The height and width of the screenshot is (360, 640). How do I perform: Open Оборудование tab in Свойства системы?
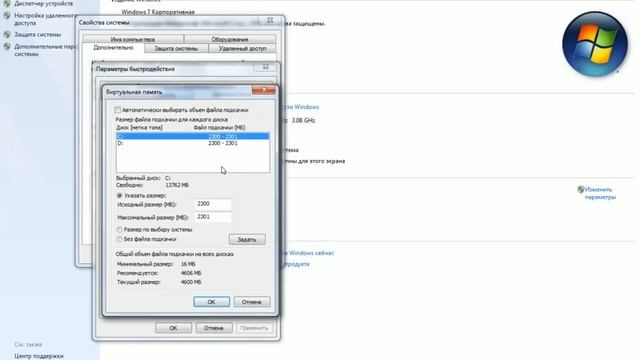pyautogui.click(x=230, y=39)
